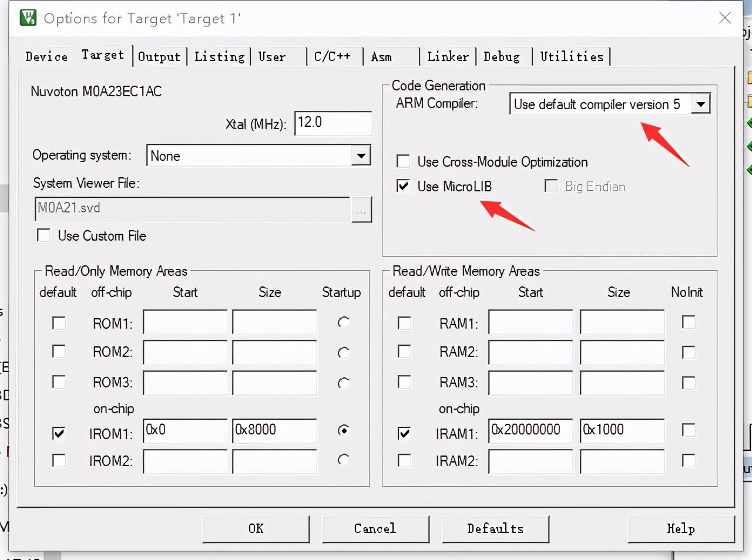This screenshot has height=560, width=752.
Task: Select ROM2 as Startup
Action: point(344,352)
